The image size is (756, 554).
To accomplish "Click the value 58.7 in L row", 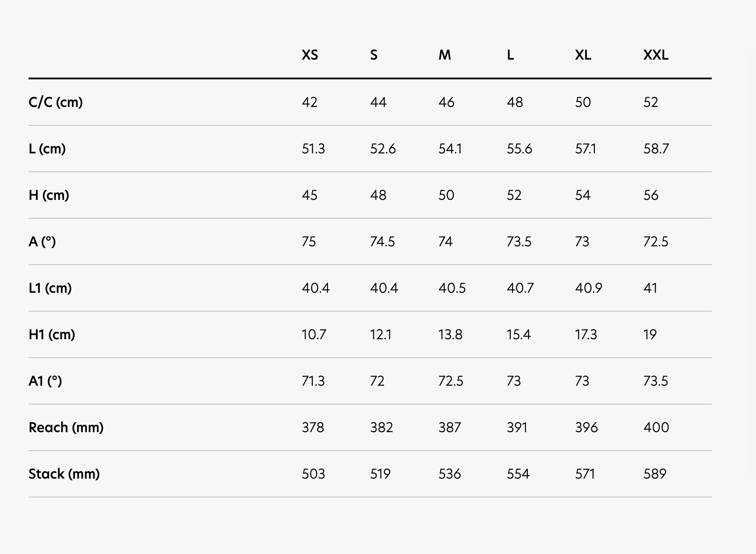I will (656, 149).
